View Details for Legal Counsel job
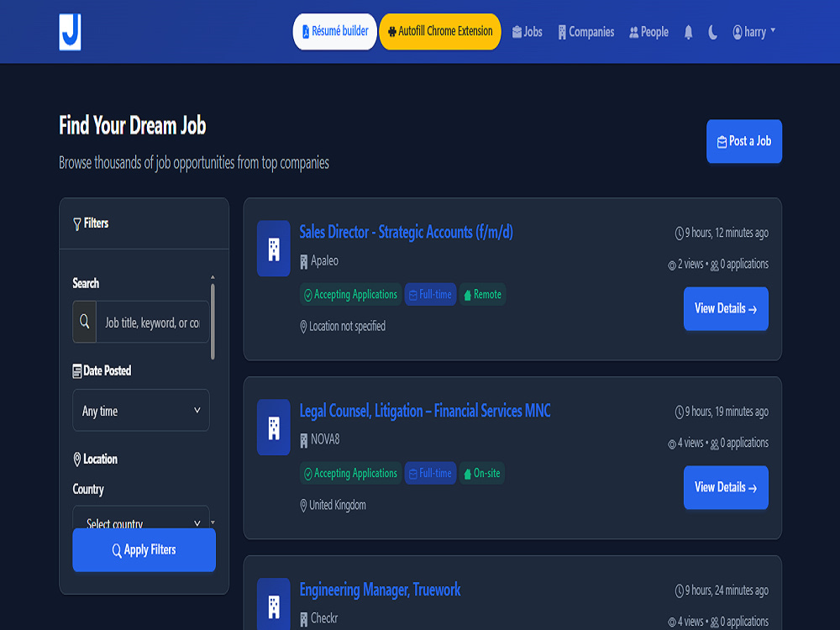Image resolution: width=840 pixels, height=630 pixels. [726, 487]
